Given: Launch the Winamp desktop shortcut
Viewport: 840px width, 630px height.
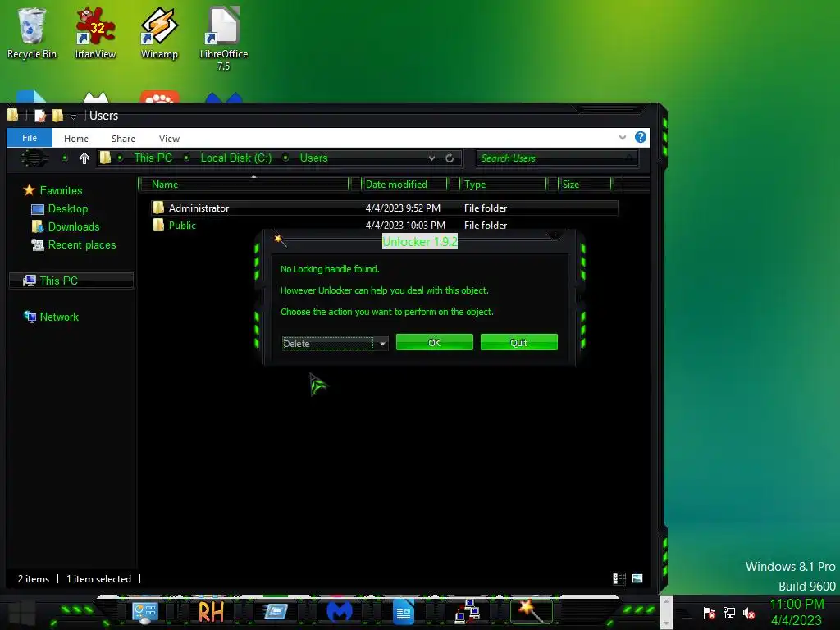Looking at the screenshot, I should tap(159, 32).
